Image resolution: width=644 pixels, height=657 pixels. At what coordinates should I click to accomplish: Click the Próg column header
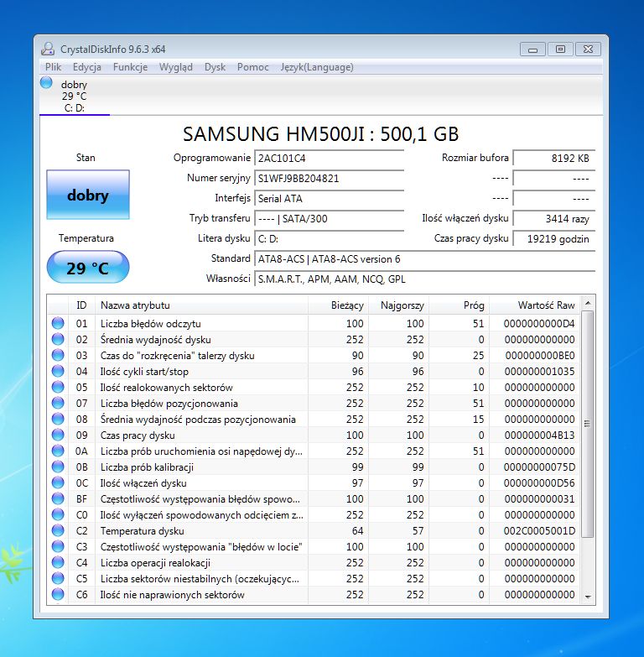pyautogui.click(x=459, y=305)
